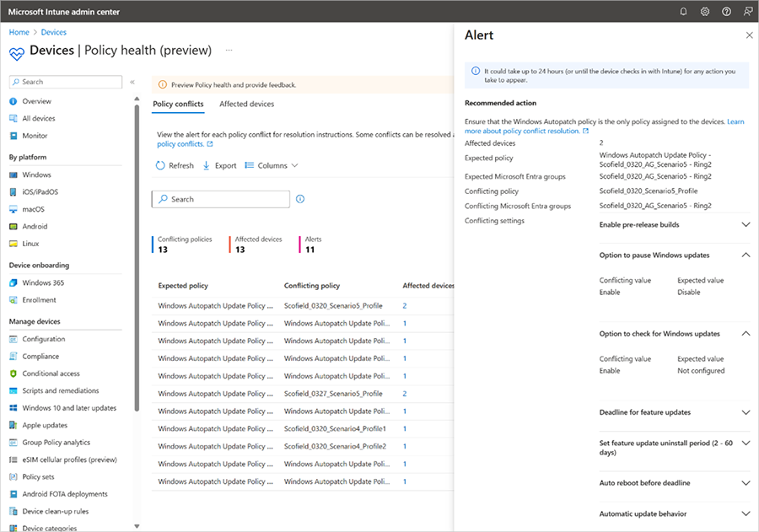Click the macOS platform icon
This screenshot has height=532, width=759.
pyautogui.click(x=13, y=209)
